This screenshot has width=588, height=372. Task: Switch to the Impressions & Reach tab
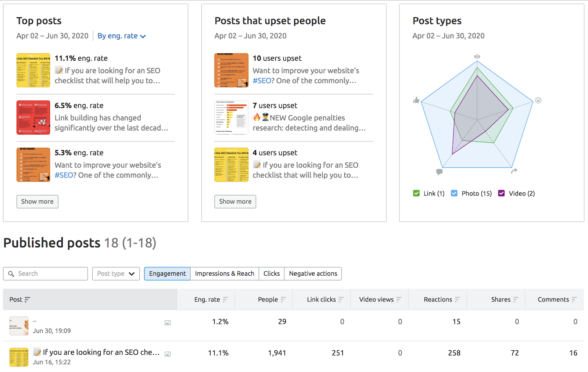coord(225,274)
